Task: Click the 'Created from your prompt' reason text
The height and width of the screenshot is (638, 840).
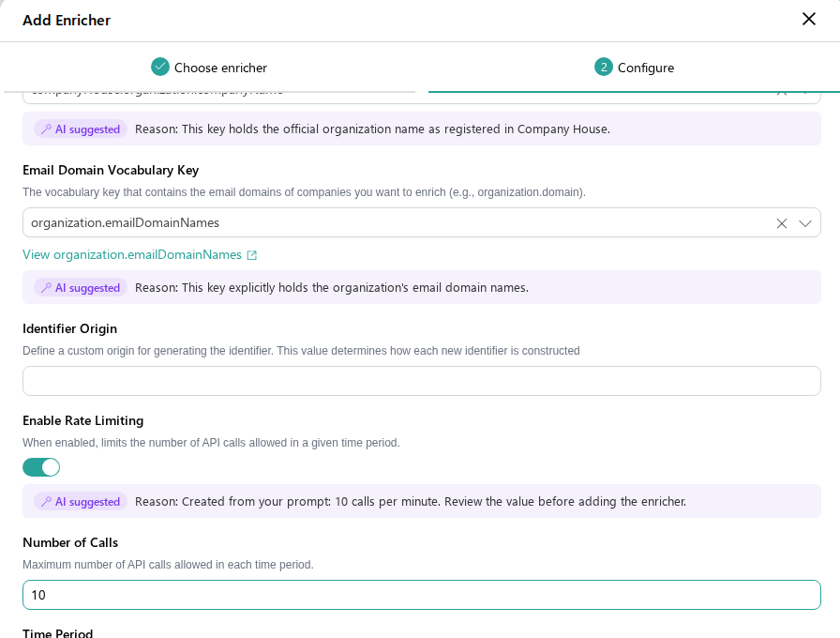Action: pyautogui.click(x=411, y=502)
